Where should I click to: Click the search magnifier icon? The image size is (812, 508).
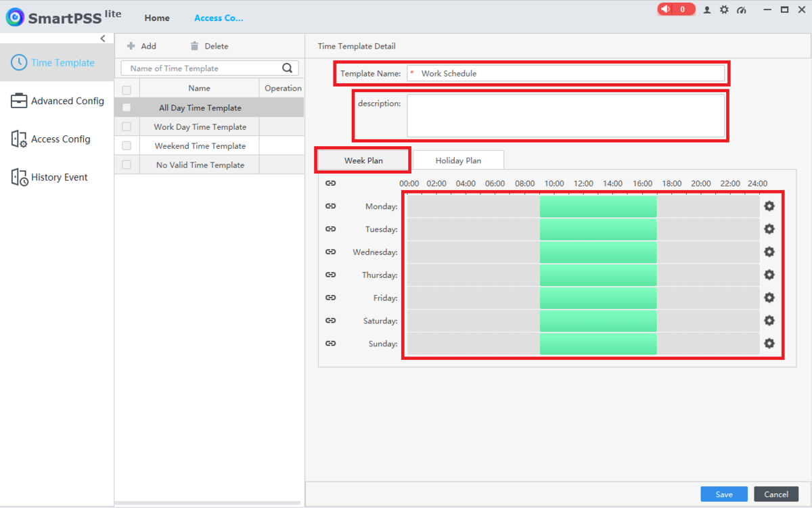point(287,68)
